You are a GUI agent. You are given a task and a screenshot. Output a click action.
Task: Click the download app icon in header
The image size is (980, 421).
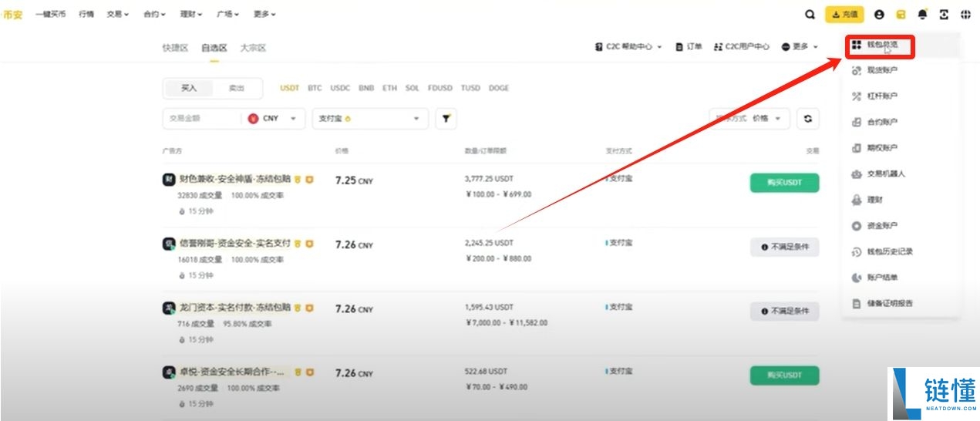click(x=944, y=14)
